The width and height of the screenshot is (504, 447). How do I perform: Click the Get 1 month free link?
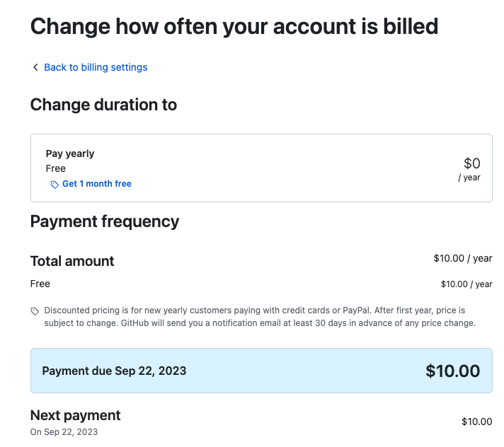click(97, 184)
